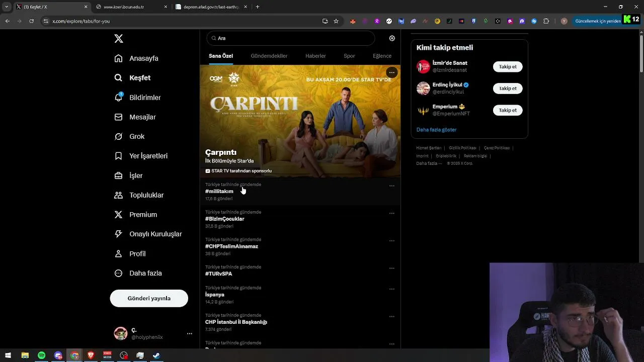644x362 pixels.
Task: Open new tab with plus button
Action: (258, 7)
